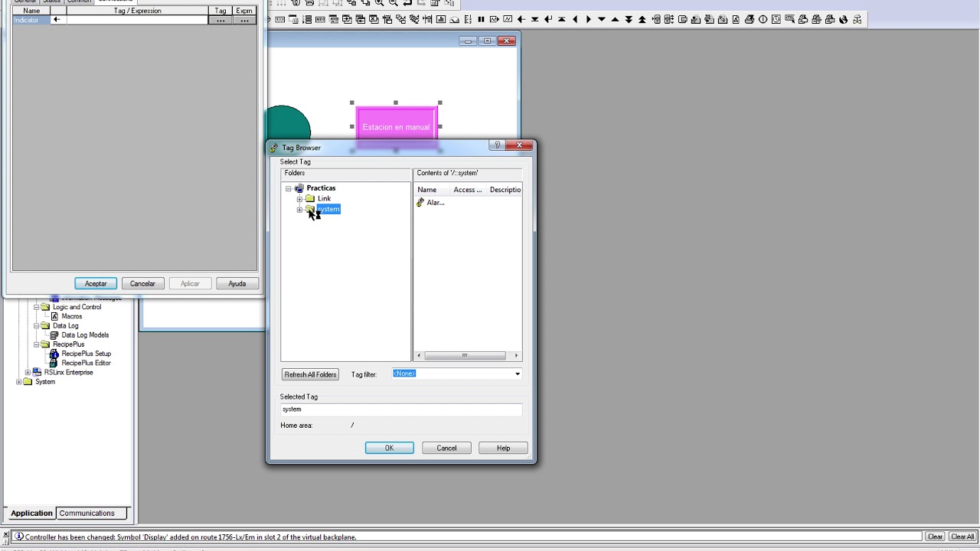
Task: Click Cancel in the Tag Browser
Action: 446,448
